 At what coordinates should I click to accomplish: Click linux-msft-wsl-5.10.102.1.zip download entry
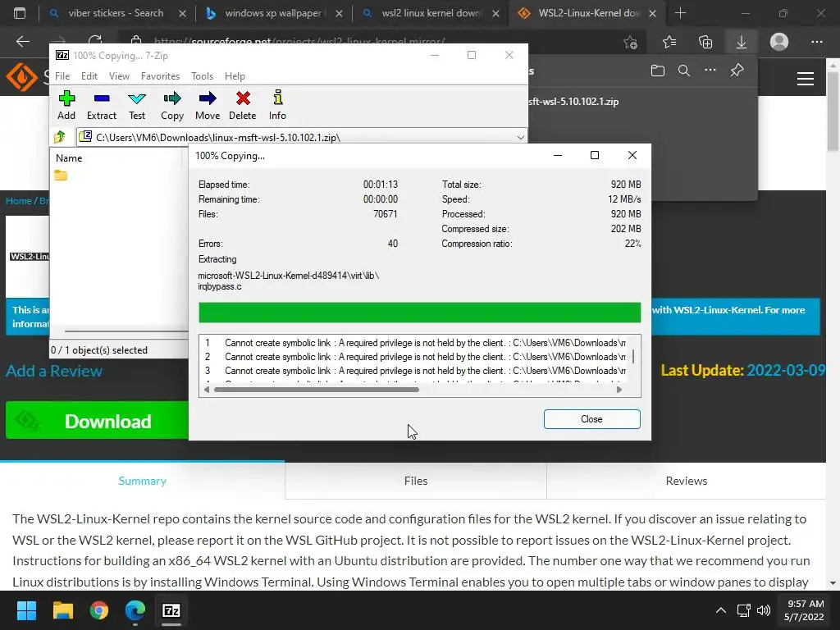click(573, 101)
